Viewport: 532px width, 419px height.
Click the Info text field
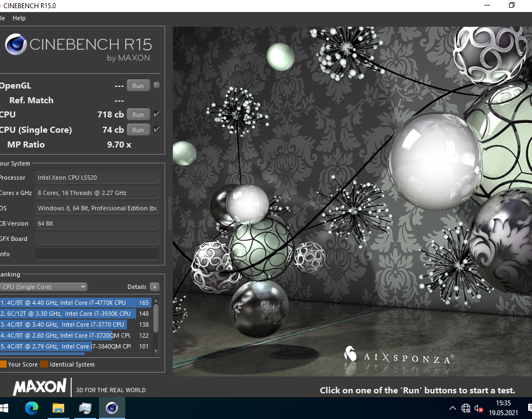pyautogui.click(x=97, y=254)
